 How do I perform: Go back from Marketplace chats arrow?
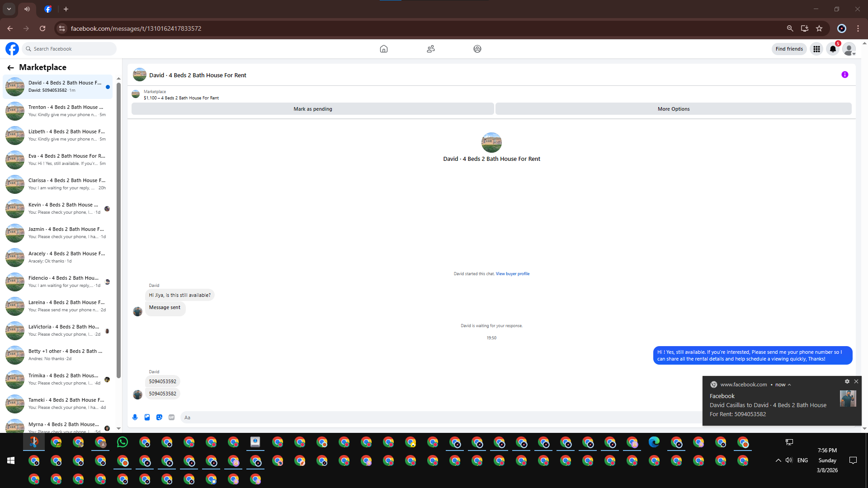click(10, 68)
